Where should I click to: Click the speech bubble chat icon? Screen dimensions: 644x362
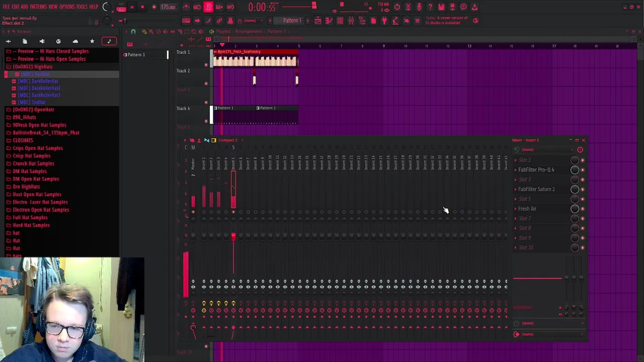point(463,7)
